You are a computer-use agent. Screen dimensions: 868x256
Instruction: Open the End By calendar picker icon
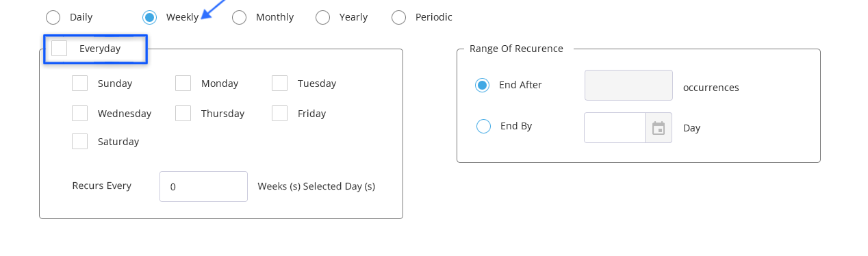tap(659, 128)
